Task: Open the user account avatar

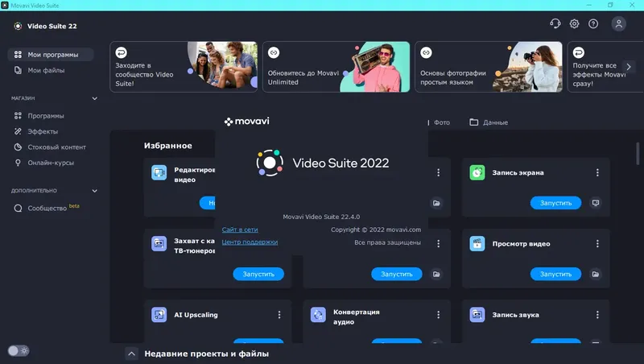Action: pyautogui.click(x=618, y=24)
